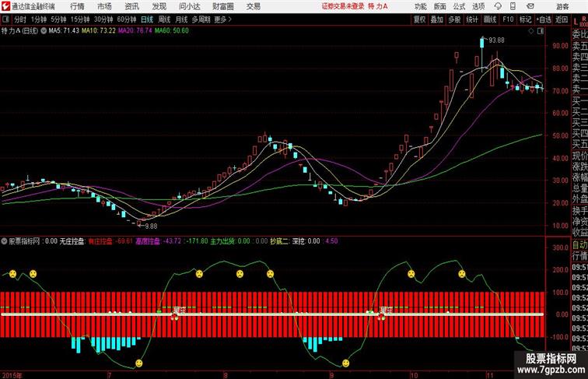Viewport: 588px width, 379px height.
Task: Click the 高度控盘 indicator label
Action: point(148,241)
